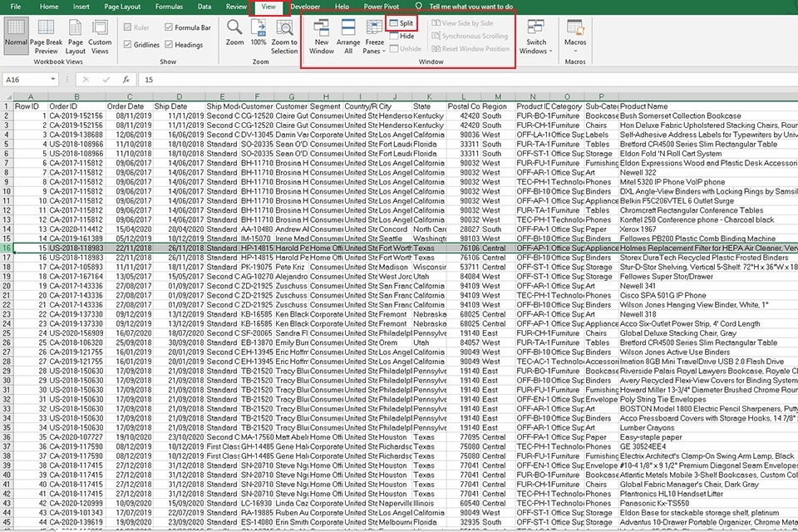798x532 pixels.
Task: Select column A header
Action: (31, 96)
